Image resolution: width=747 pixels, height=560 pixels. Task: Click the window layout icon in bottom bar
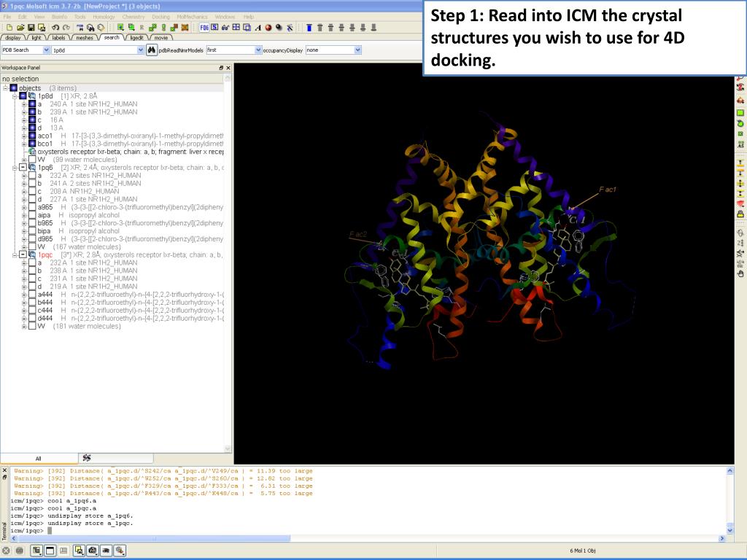[50, 551]
